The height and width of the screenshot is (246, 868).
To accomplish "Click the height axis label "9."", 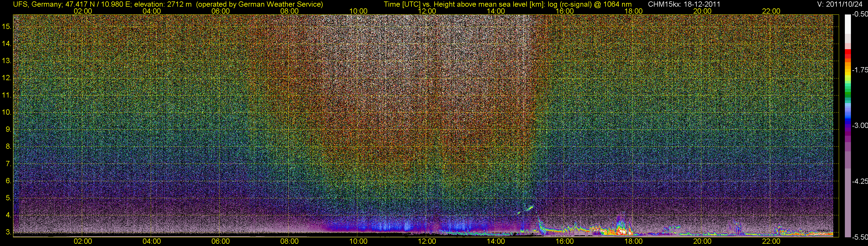I will click(8, 129).
